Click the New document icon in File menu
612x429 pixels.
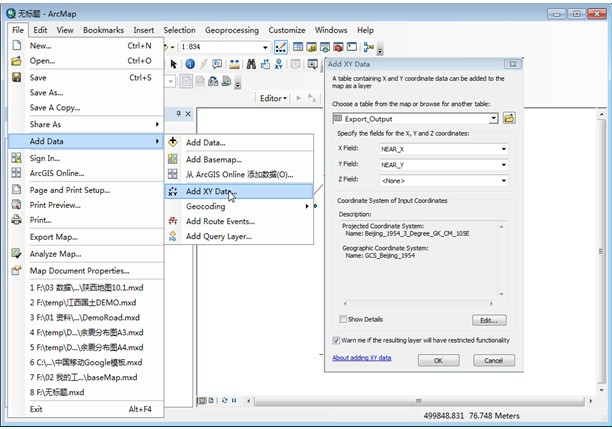click(x=17, y=45)
